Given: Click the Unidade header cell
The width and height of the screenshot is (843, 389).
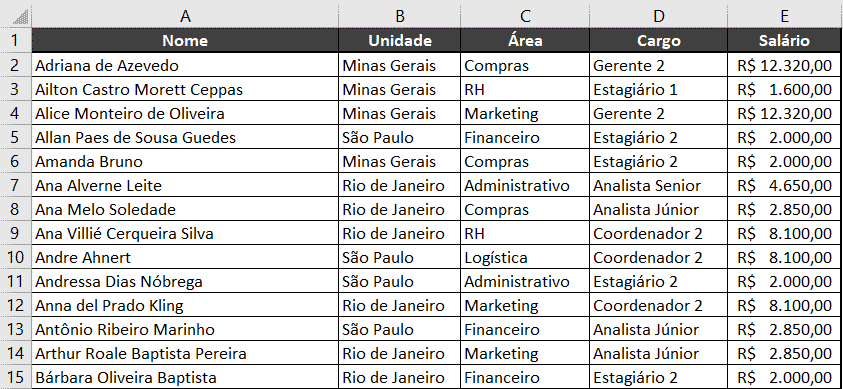Looking at the screenshot, I should [399, 40].
